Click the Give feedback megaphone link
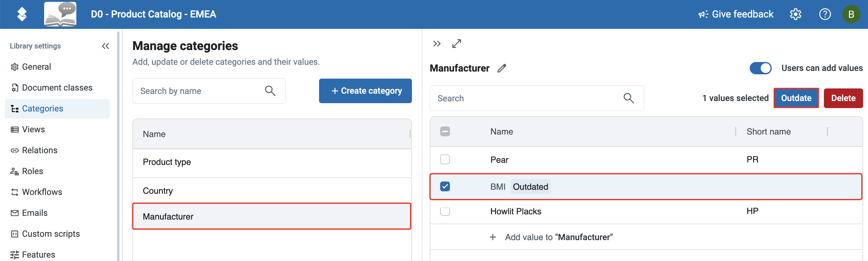 coord(736,14)
